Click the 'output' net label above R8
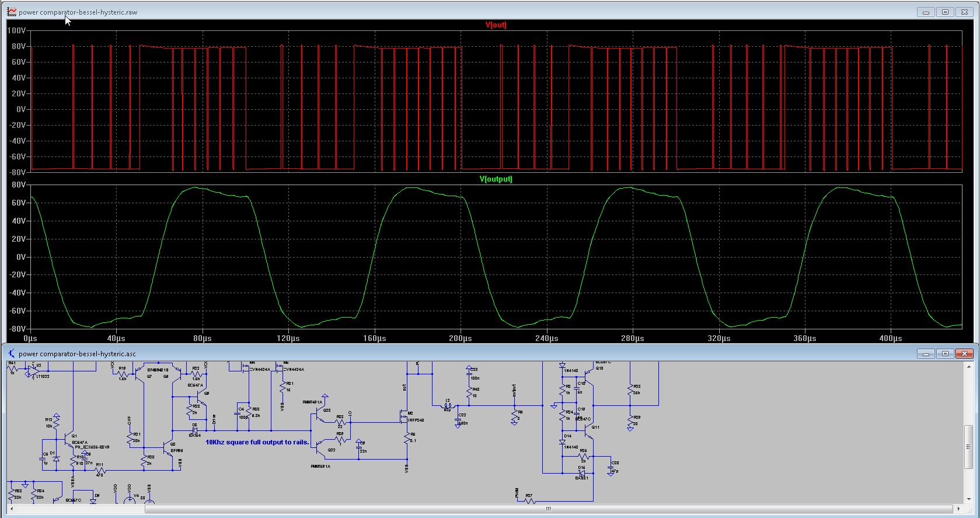This screenshot has width=980, height=518. tap(514, 391)
